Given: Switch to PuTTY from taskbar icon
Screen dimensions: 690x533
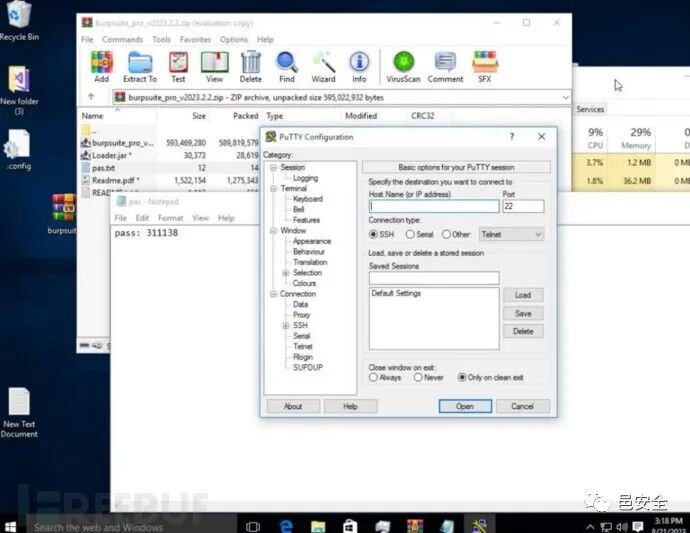Looking at the screenshot, I should pos(480,526).
